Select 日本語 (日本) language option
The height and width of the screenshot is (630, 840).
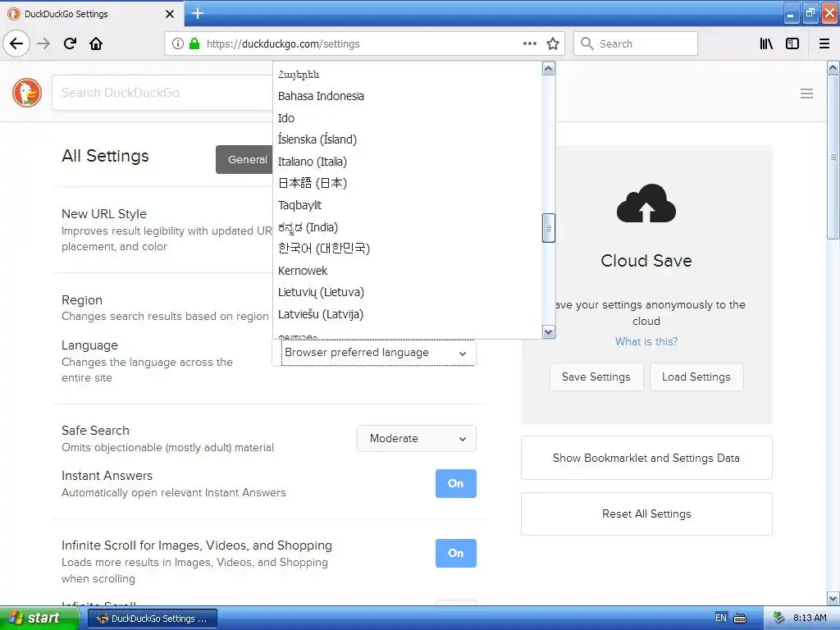[x=407, y=183]
